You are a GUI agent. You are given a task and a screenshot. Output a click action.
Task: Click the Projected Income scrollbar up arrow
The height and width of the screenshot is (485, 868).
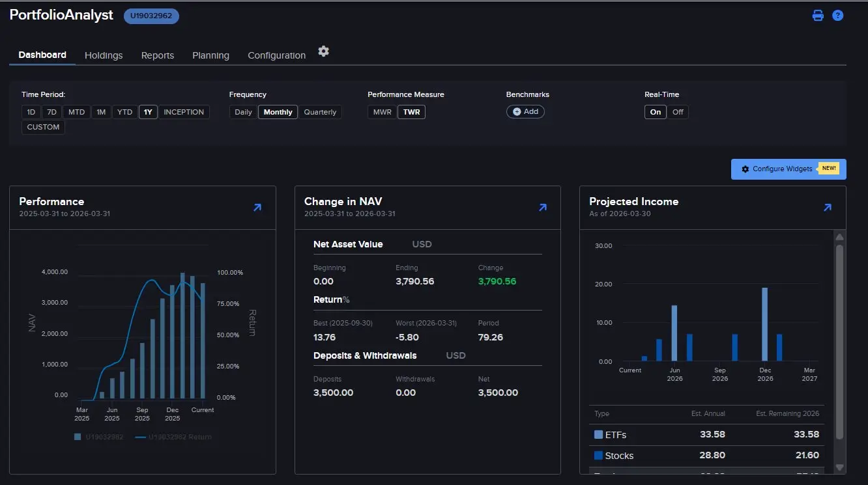pyautogui.click(x=839, y=237)
